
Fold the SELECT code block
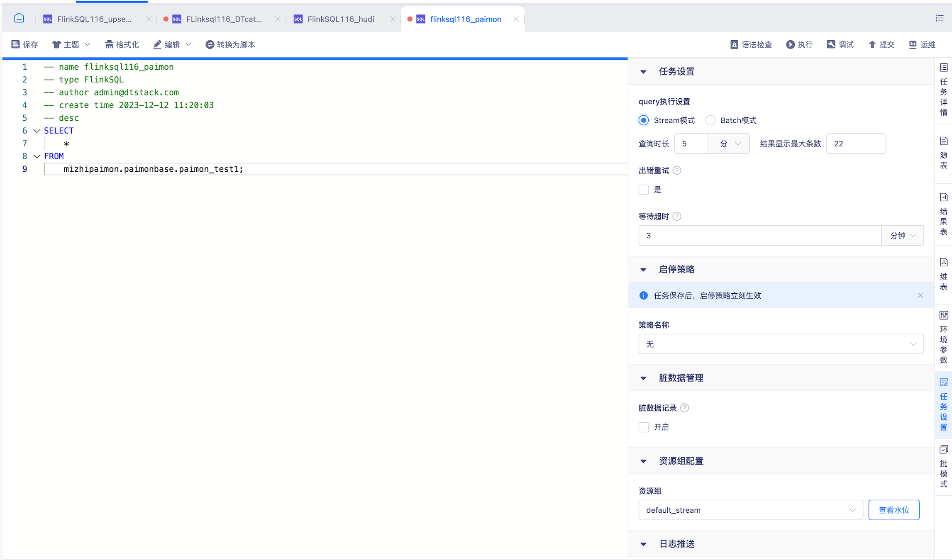[x=37, y=131]
